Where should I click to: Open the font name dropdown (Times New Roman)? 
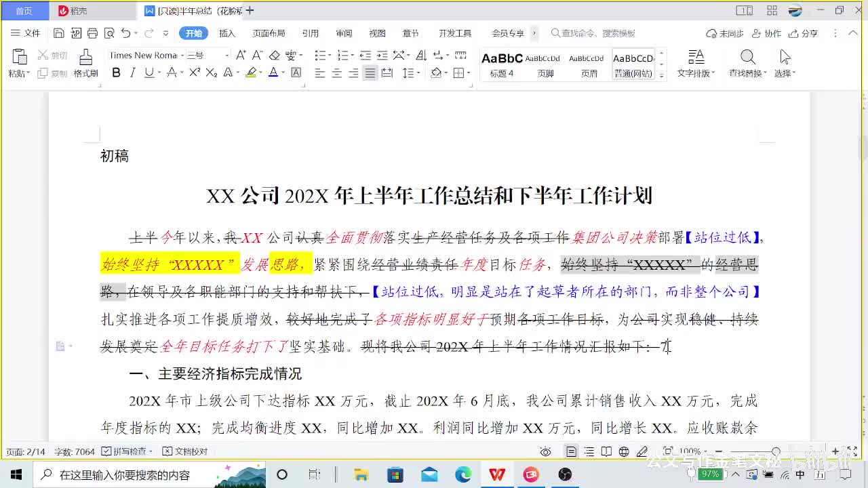click(x=181, y=55)
